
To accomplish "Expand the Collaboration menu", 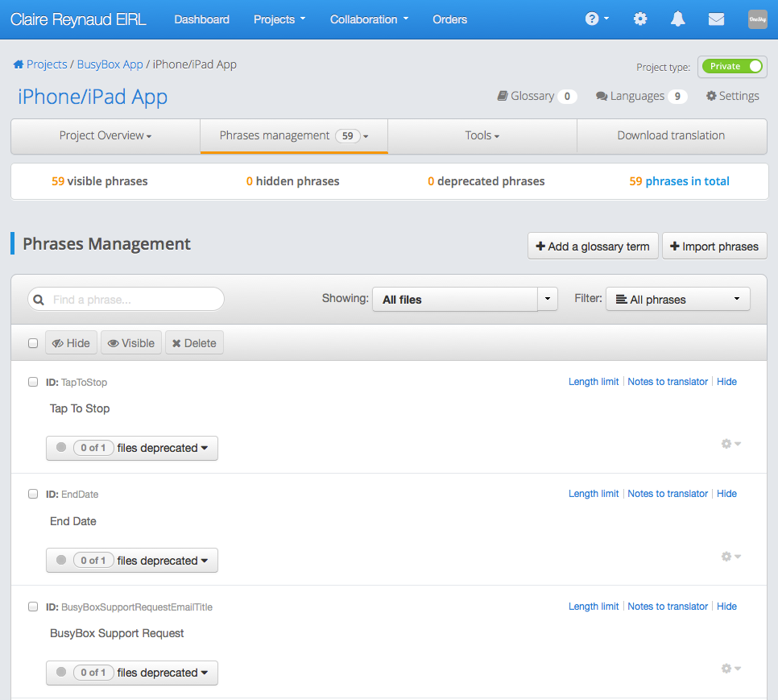I will tap(369, 19).
